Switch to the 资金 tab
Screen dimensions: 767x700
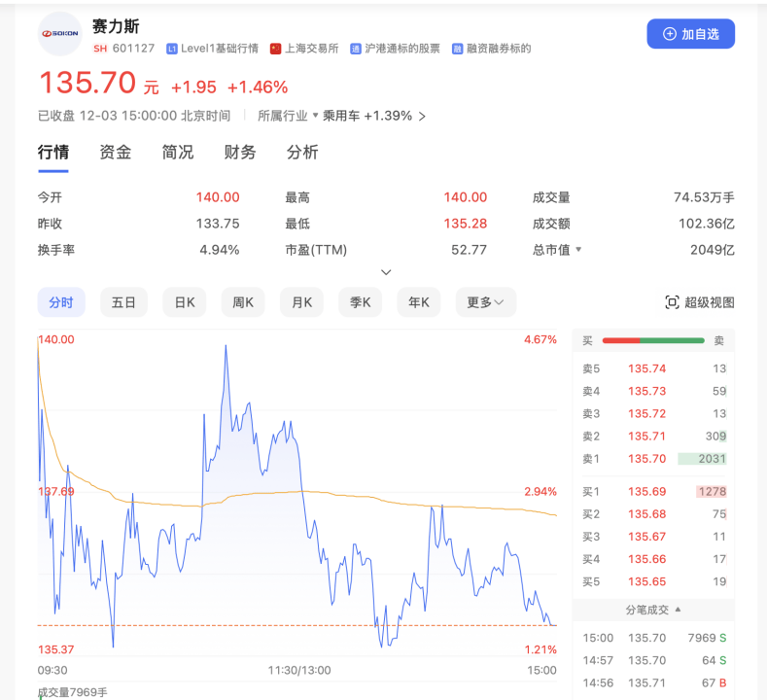(116, 152)
